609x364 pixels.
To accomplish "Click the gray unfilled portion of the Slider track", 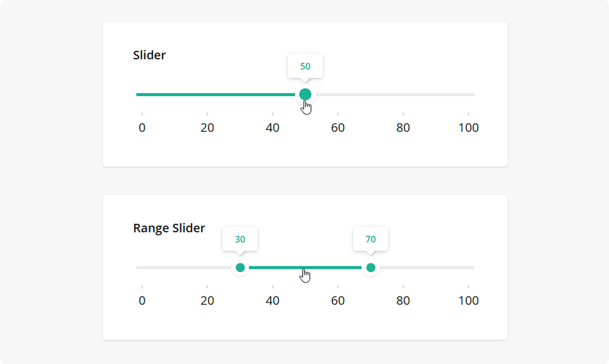I will pos(394,94).
